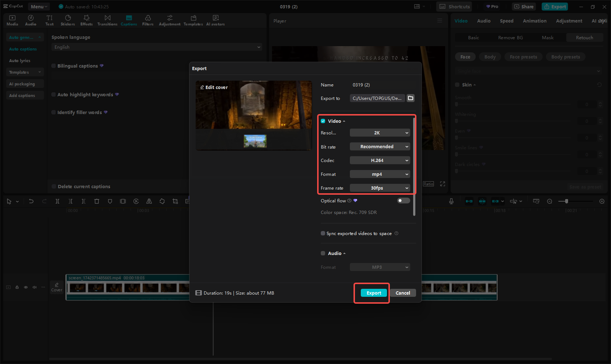Open the Stickers panel icon
Viewport: 611px width, 364px height.
pyautogui.click(x=68, y=20)
